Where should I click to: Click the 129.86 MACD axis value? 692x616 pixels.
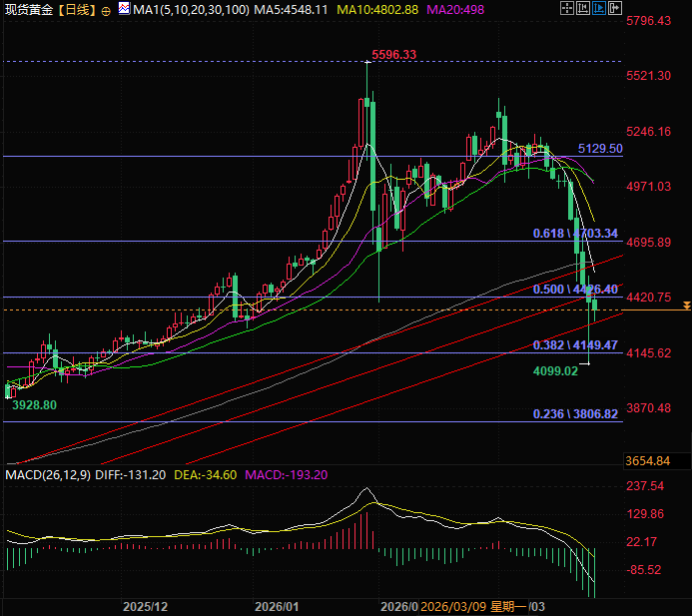(x=645, y=514)
